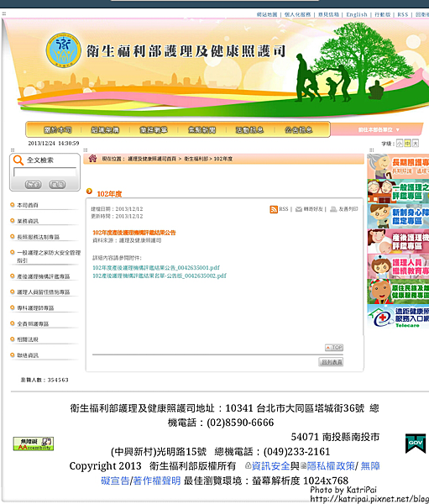Click the TOP back-to-top button

click(334, 348)
